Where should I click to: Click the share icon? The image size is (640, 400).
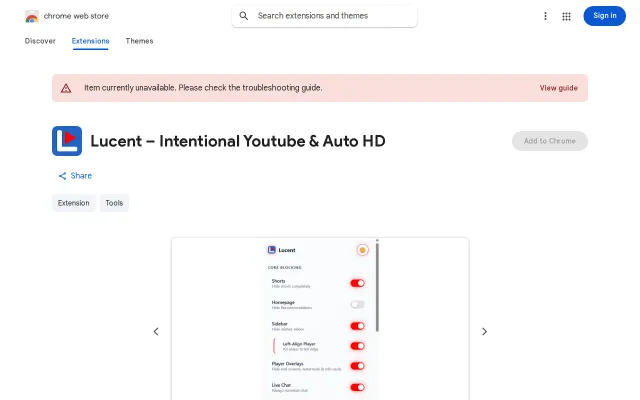62,176
